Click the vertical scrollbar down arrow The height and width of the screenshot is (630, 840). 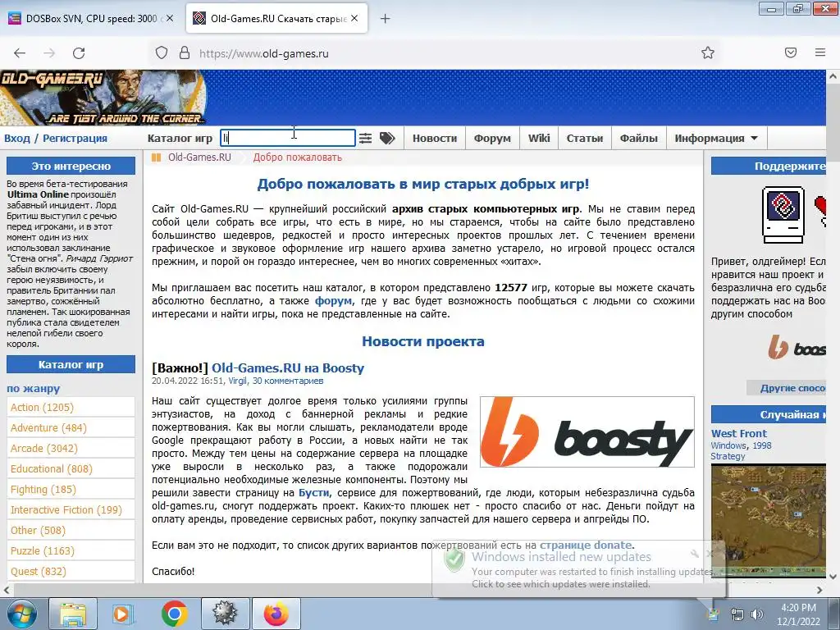pyautogui.click(x=833, y=577)
